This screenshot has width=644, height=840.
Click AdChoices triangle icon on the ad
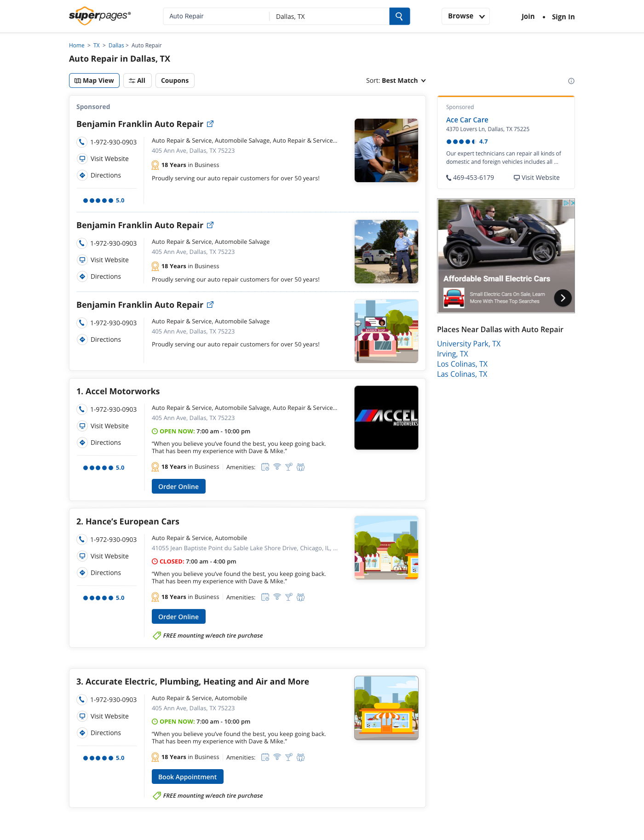(567, 202)
